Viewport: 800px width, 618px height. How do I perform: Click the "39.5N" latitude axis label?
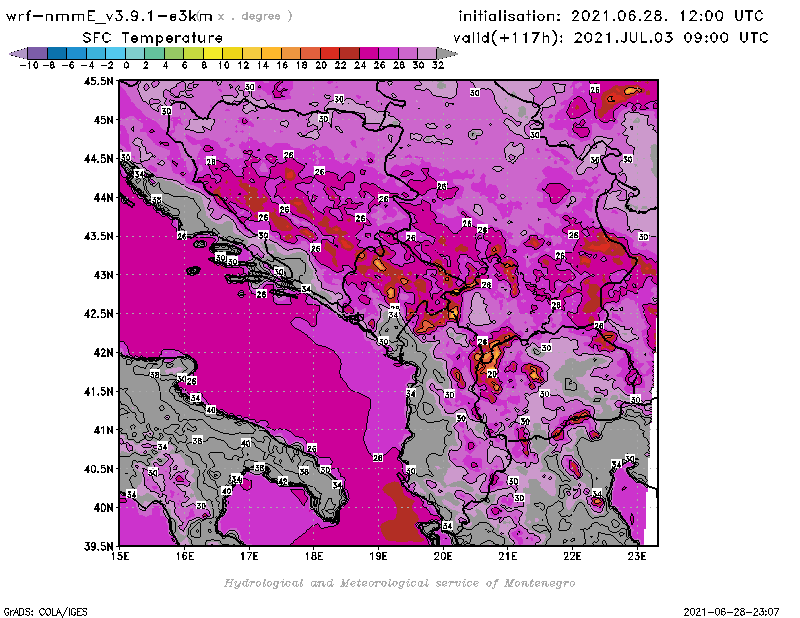pyautogui.click(x=99, y=547)
